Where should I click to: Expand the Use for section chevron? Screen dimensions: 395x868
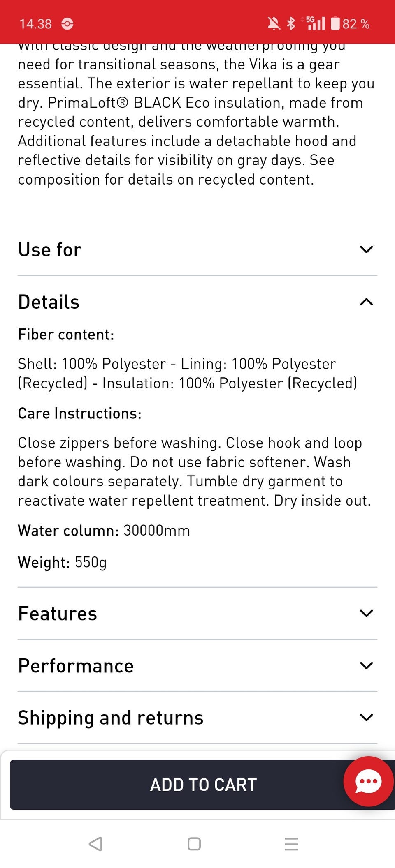click(366, 249)
